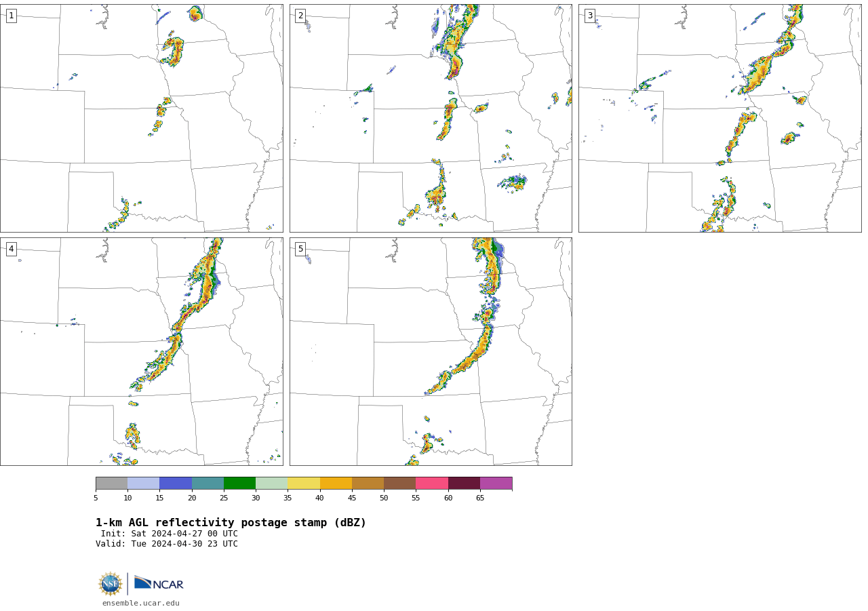Click the pink 55-60 dBZ swatch
Image resolution: width=868 pixels, height=611 pixels.
pos(432,484)
